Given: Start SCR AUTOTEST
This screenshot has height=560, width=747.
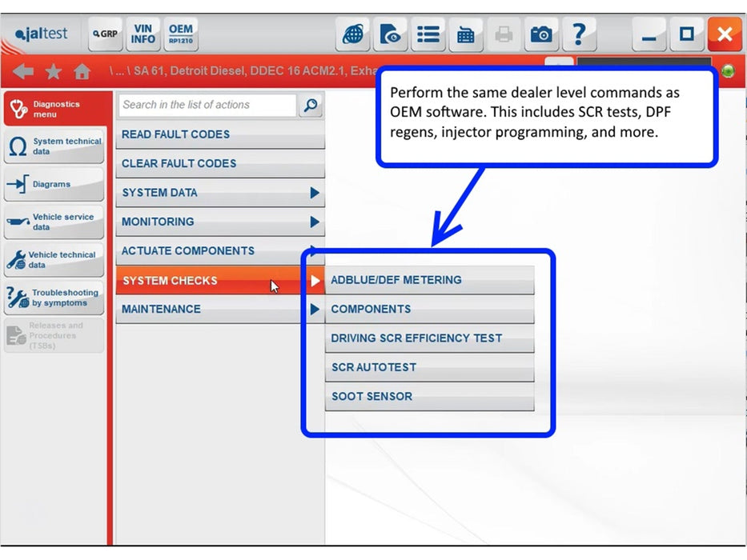Looking at the screenshot, I should (429, 368).
